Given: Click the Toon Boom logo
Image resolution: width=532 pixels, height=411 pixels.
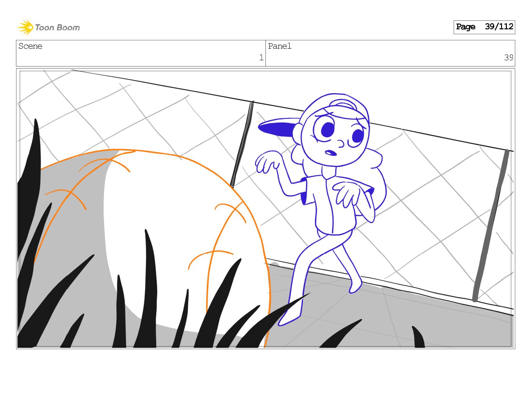Looking at the screenshot, I should [49, 27].
